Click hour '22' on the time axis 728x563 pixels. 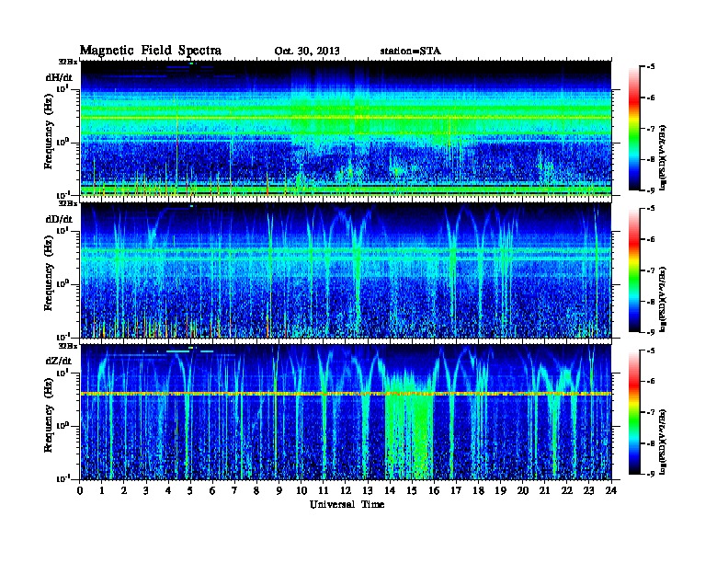pyautogui.click(x=566, y=490)
